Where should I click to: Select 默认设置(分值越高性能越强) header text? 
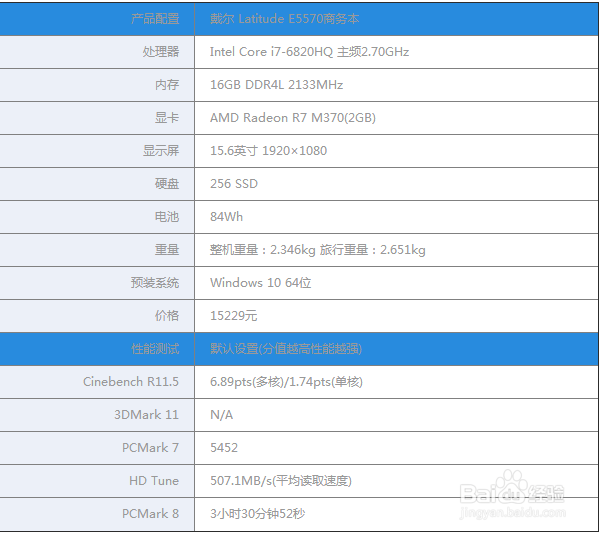coord(286,348)
